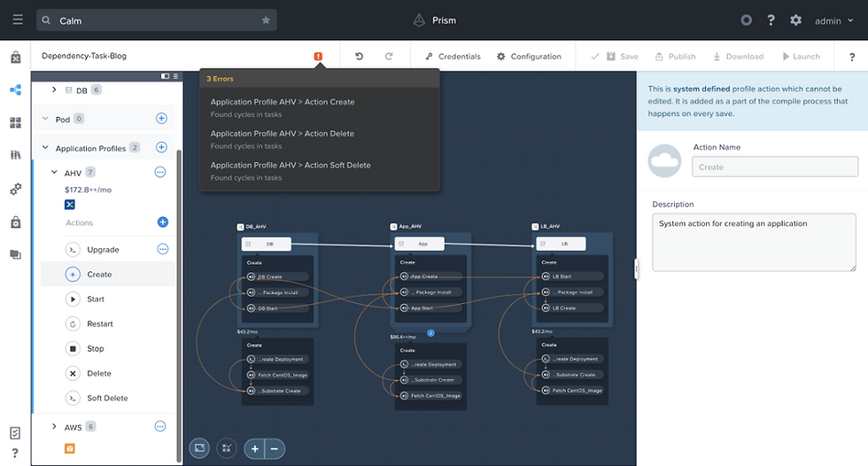Click the red error indicator icon
Viewport: 868px width, 466px height.
point(318,57)
